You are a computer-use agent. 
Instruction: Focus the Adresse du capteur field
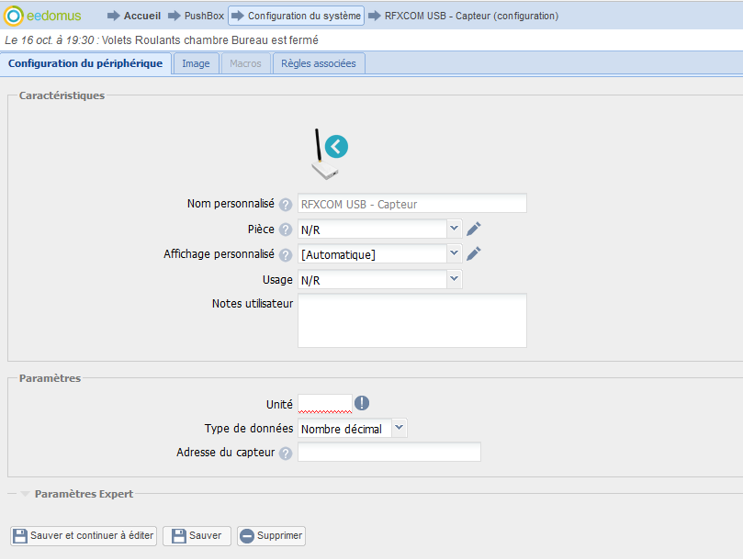[x=389, y=452]
